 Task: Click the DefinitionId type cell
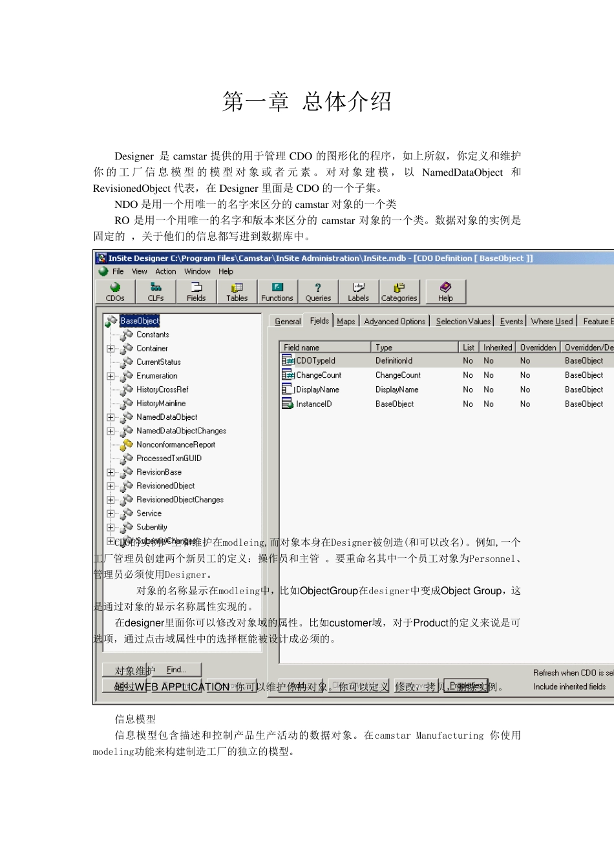394,361
